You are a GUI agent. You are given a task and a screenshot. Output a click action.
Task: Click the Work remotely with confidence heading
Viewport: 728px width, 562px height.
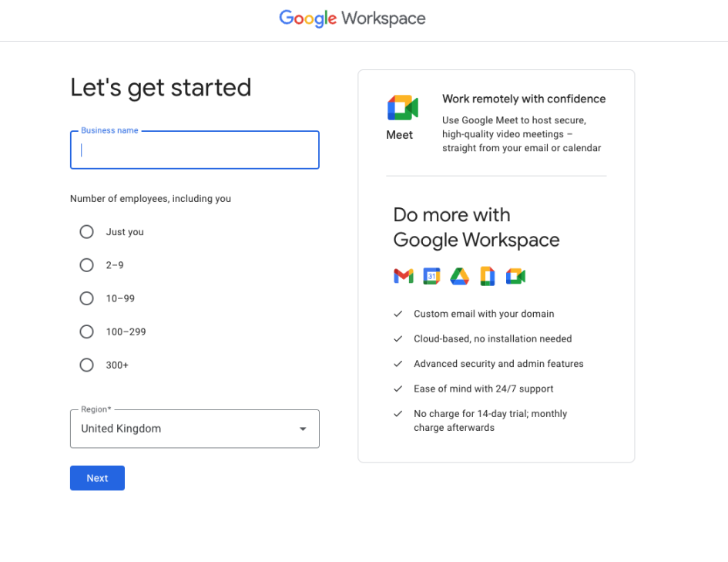coord(524,99)
